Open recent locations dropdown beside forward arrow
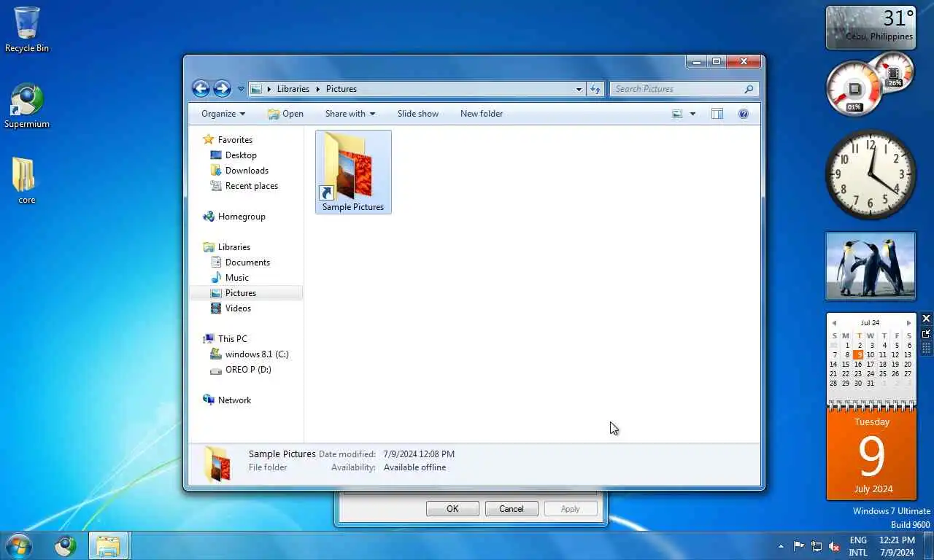 (241, 89)
